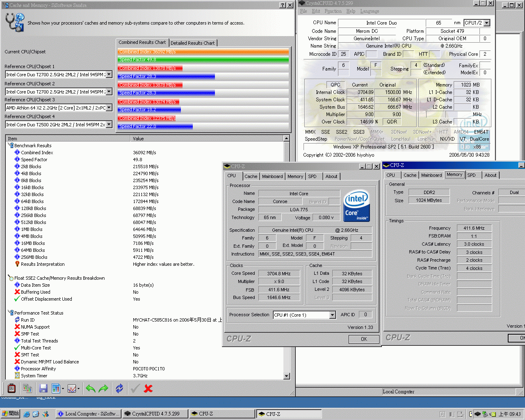
Task: Open the Language menu in CrystalCPUID
Action: coord(370,11)
